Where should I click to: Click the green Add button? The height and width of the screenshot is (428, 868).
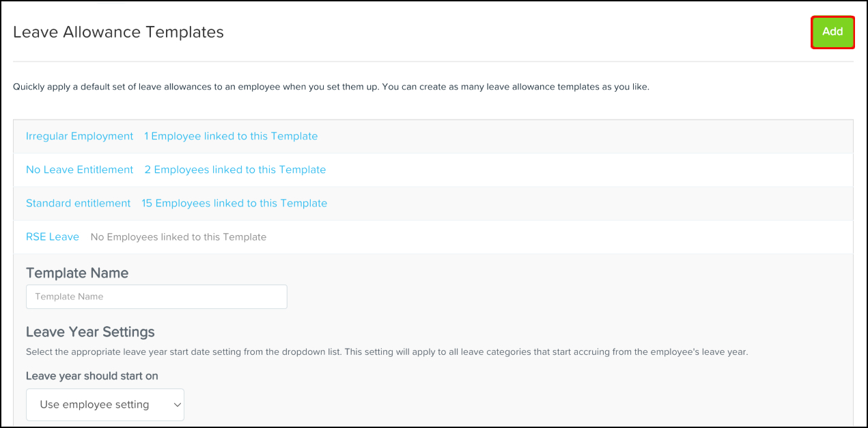tap(832, 32)
